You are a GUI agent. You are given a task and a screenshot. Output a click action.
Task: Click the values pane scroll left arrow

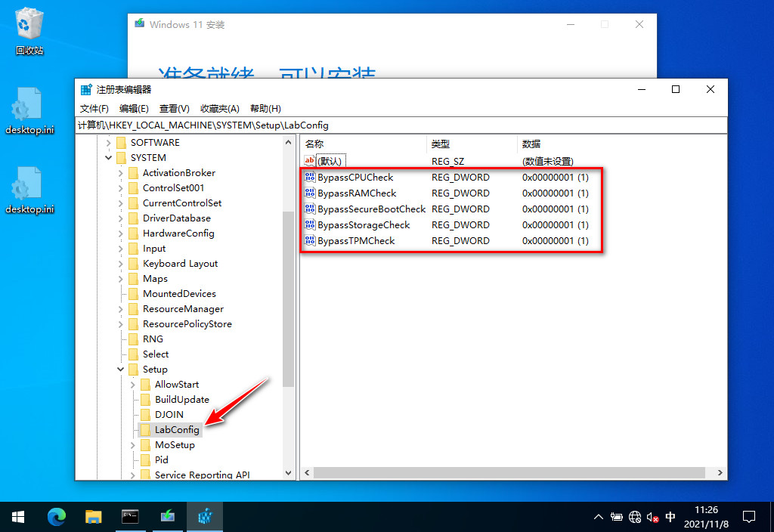[x=307, y=473]
